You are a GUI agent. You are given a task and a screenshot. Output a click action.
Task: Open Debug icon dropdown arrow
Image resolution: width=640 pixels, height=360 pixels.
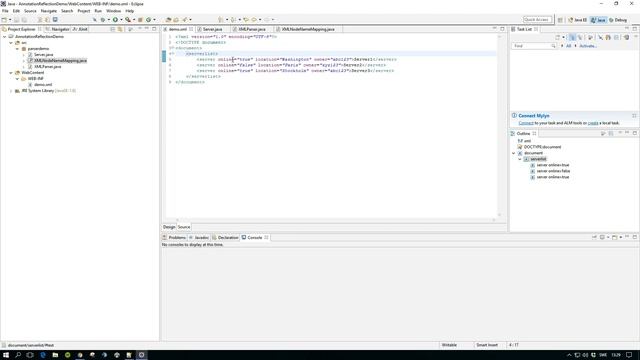[x=108, y=20]
